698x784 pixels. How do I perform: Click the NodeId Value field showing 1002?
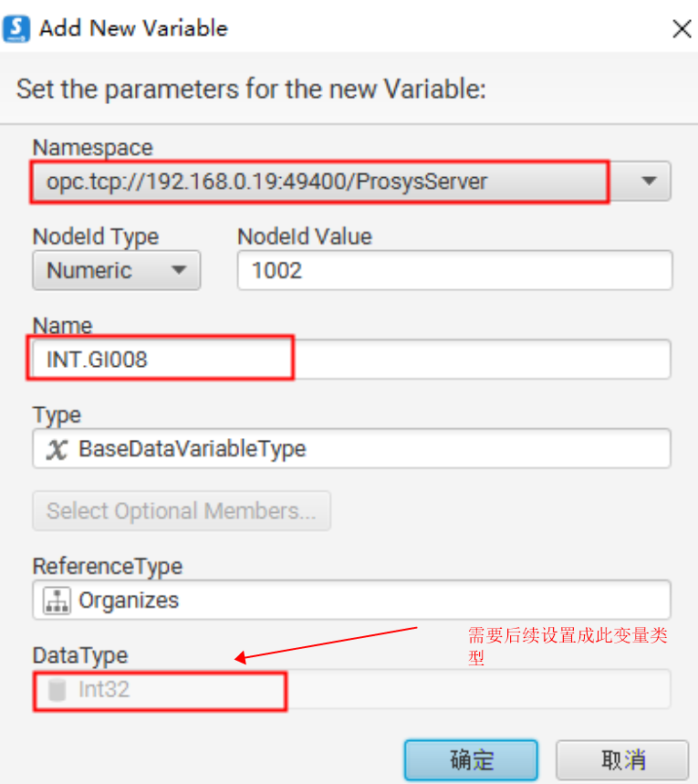(x=454, y=270)
